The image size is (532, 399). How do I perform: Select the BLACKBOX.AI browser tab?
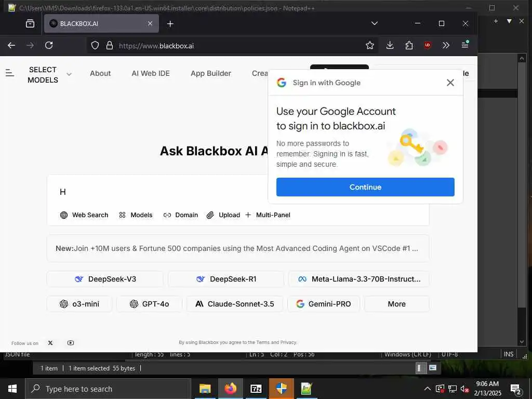101,23
